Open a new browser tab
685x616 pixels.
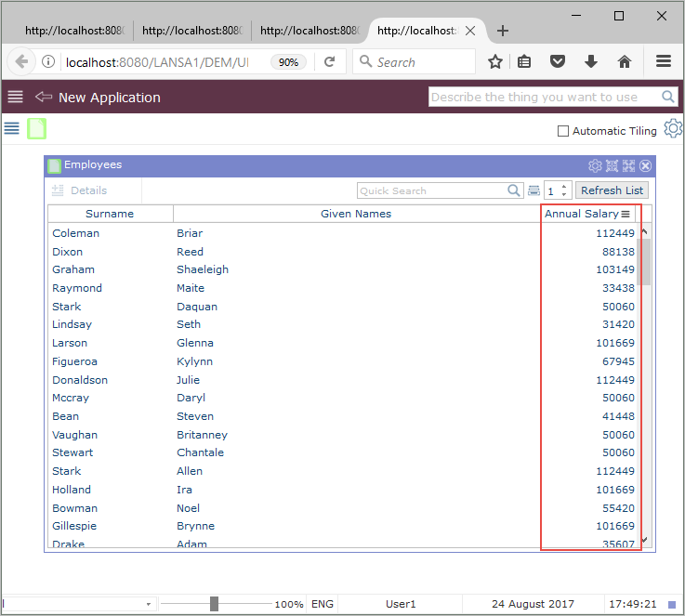503,31
